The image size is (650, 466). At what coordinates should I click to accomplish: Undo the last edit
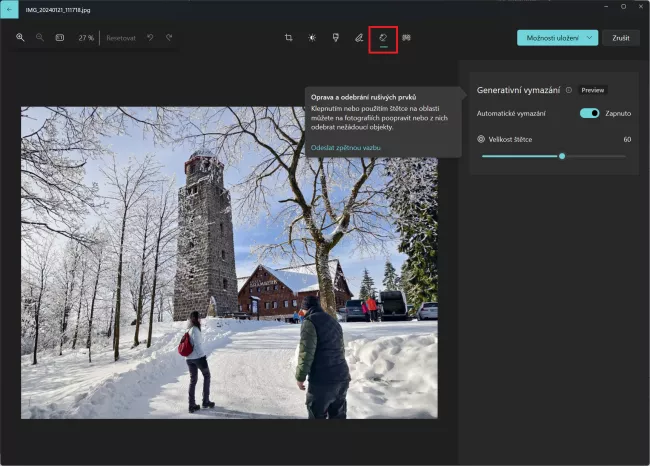tap(150, 38)
